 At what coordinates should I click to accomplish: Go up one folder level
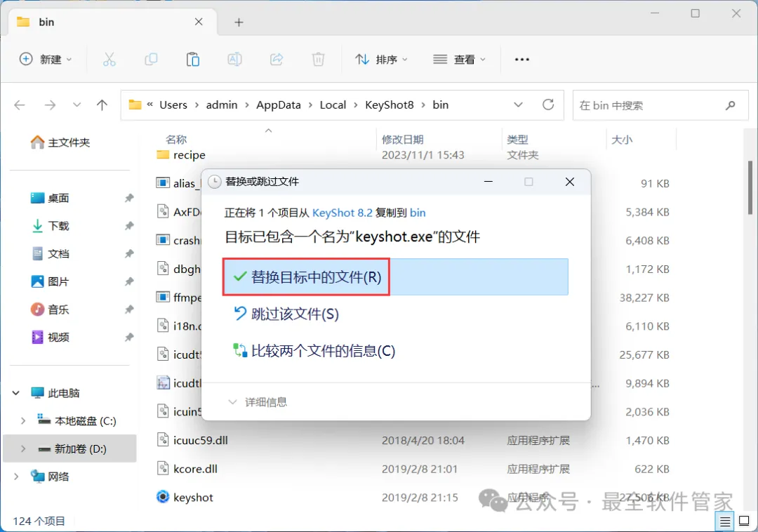[102, 105]
